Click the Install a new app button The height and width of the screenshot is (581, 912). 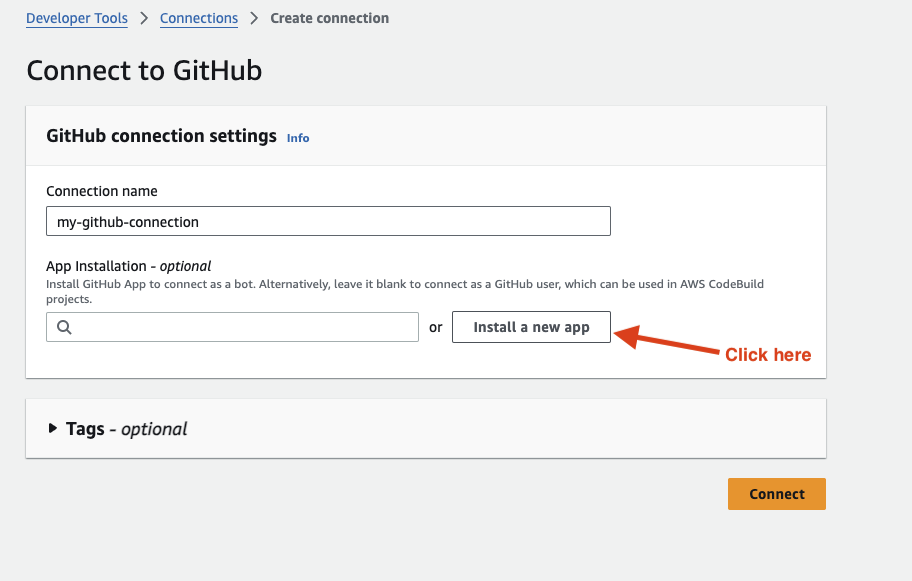[531, 327]
